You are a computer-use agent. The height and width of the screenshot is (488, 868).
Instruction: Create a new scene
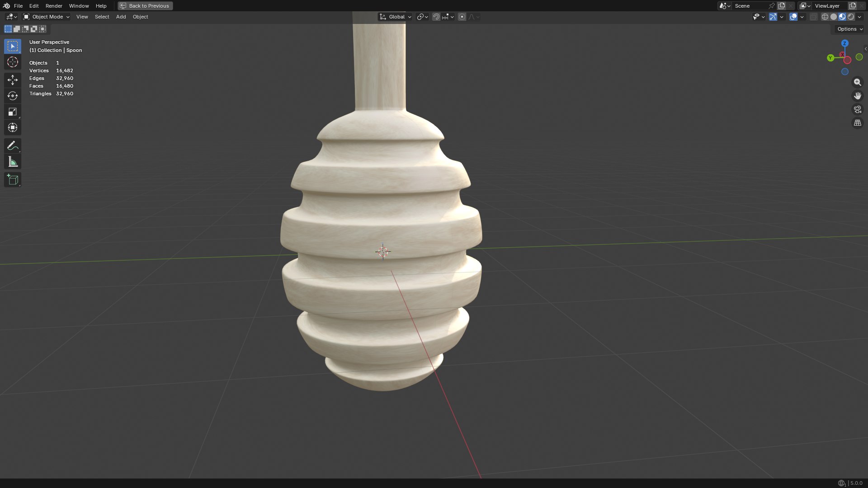pos(782,6)
